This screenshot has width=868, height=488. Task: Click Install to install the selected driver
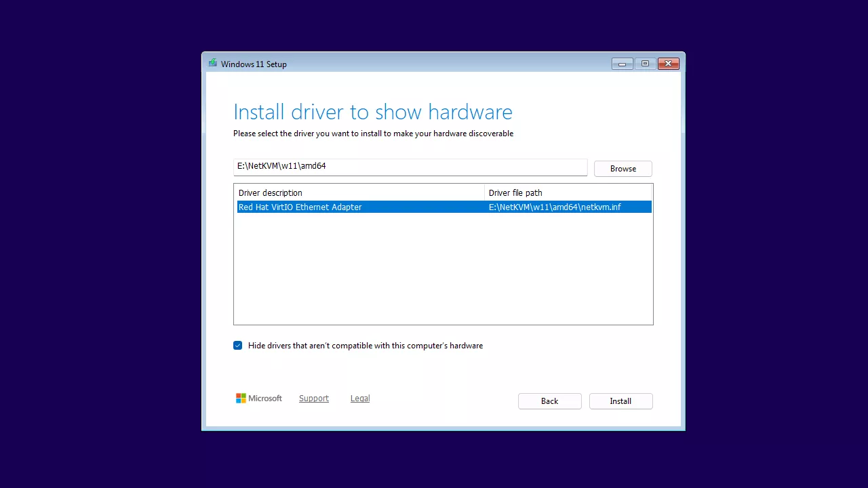click(x=620, y=401)
